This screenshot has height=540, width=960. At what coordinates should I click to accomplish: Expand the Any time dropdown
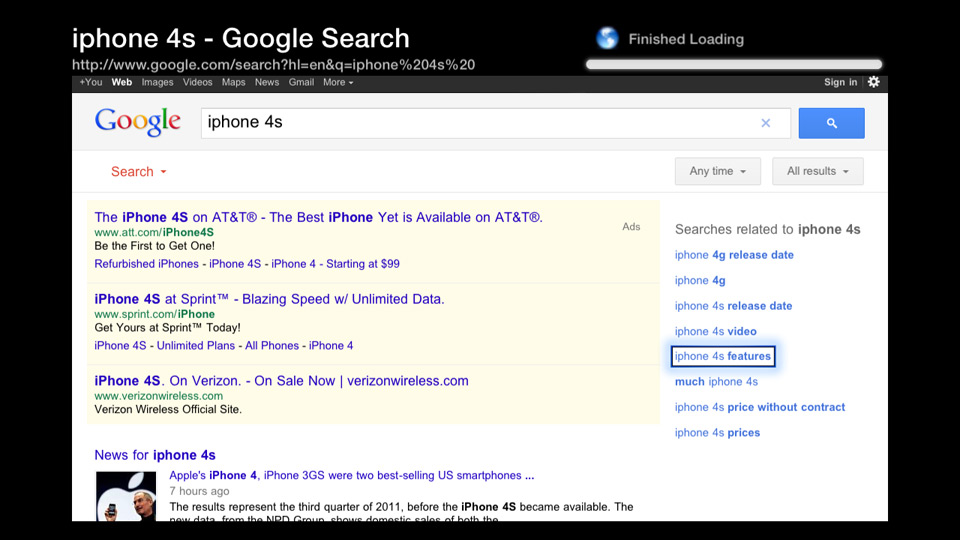pyautogui.click(x=717, y=171)
